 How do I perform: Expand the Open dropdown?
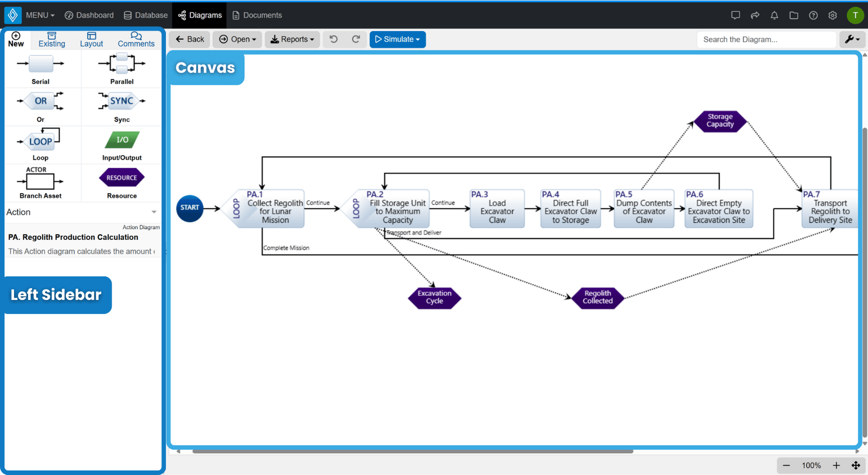pos(237,39)
